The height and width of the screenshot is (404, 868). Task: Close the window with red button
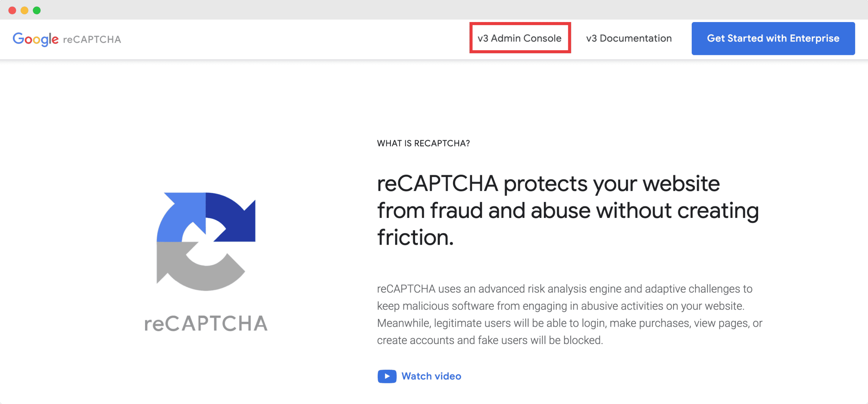point(12,11)
